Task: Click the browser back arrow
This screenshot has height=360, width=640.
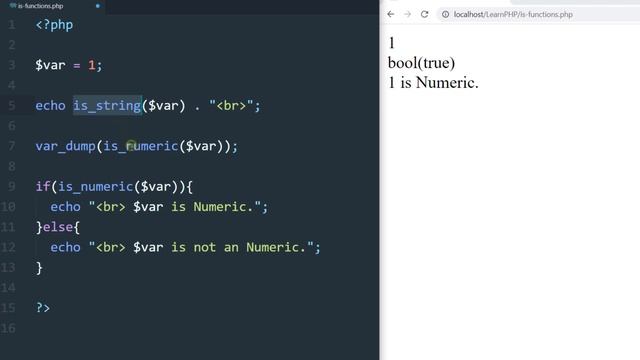Action: 391,14
